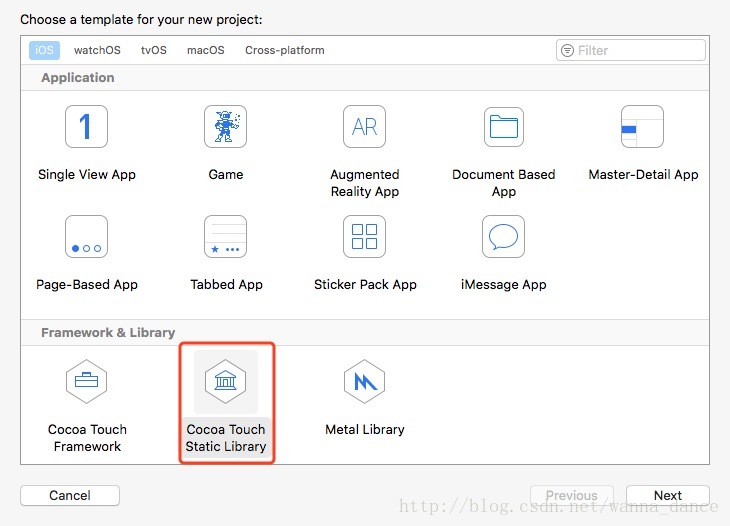The image size is (730, 526).
Task: Select the Cocoa Touch Static Library icon
Action: pyautogui.click(x=225, y=381)
